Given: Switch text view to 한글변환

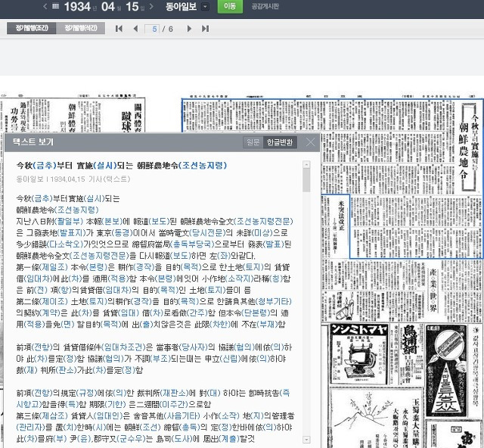Looking at the screenshot, I should pyautogui.click(x=280, y=142).
